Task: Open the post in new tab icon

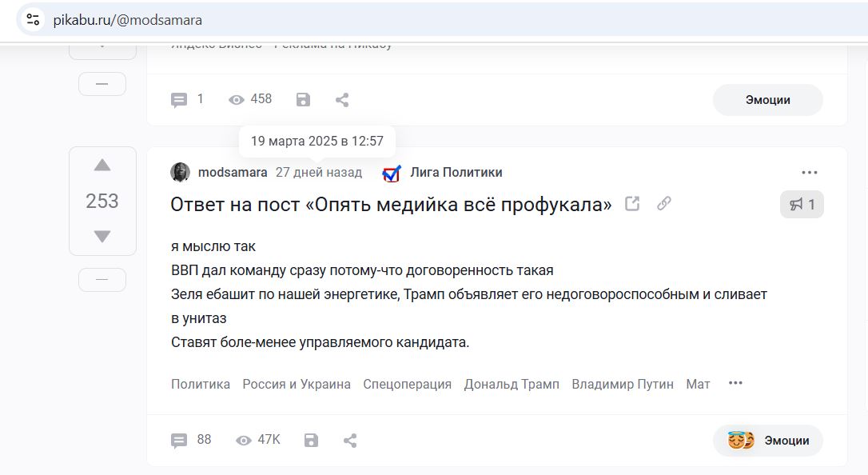Action: [x=632, y=204]
